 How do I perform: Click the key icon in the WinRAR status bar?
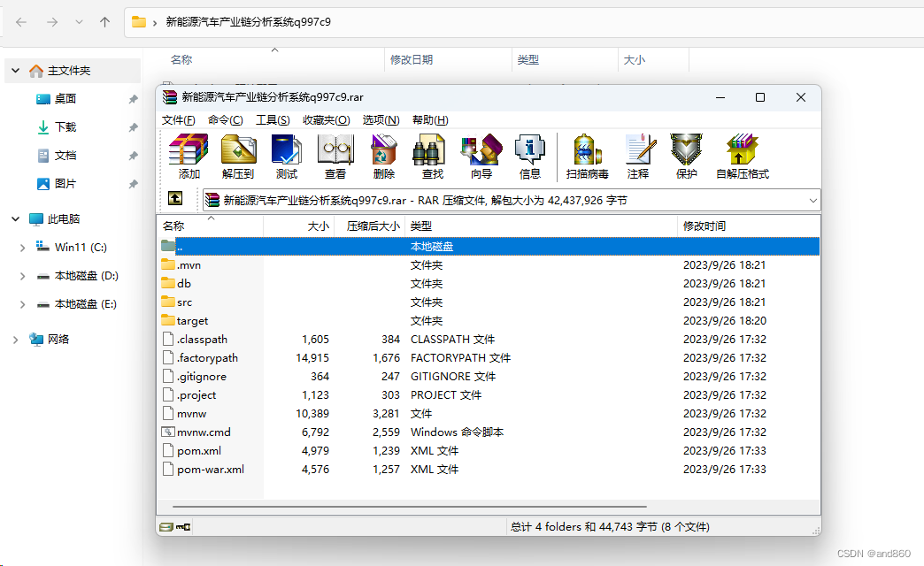183,526
